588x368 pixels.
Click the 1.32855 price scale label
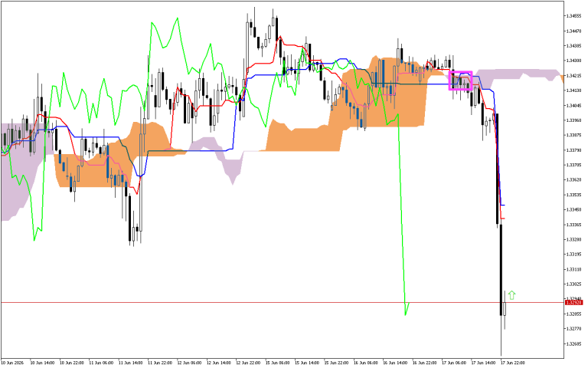click(574, 314)
